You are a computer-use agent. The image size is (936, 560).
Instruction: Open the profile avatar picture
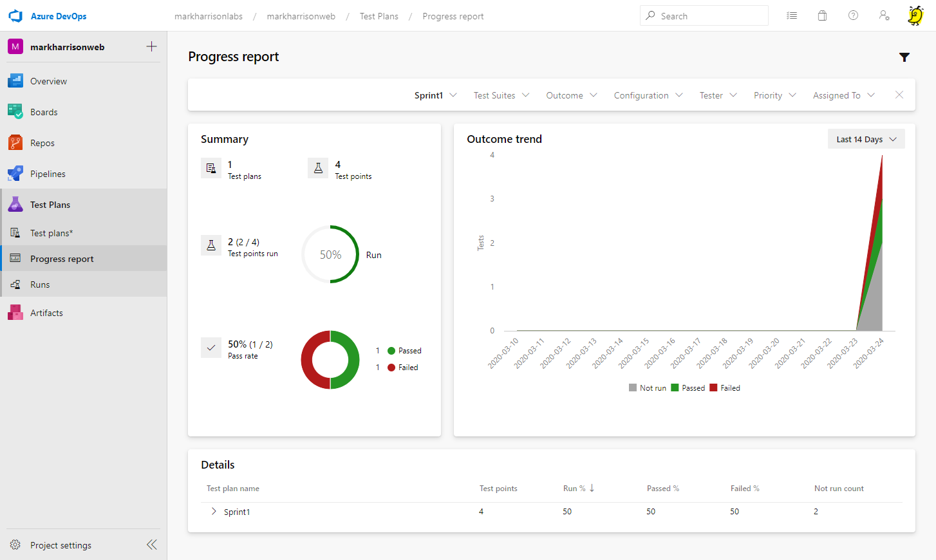tap(915, 15)
